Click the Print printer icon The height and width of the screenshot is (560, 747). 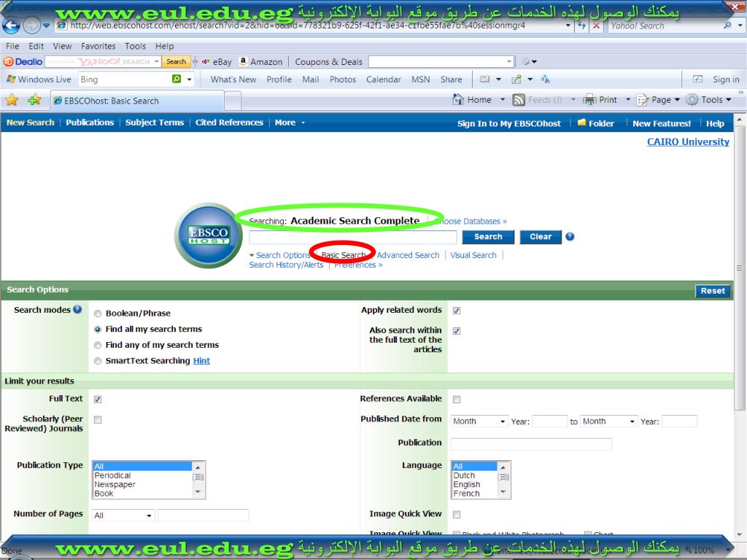pos(589,99)
